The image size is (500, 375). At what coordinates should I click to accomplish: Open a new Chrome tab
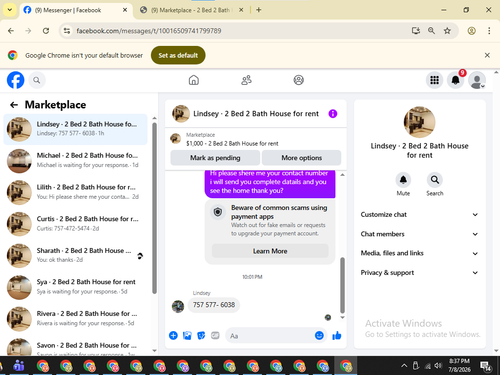click(259, 10)
